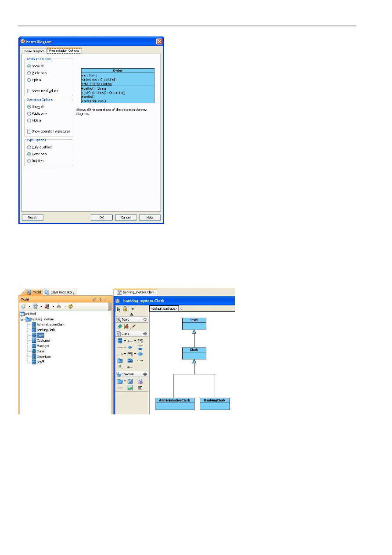Choose Public only under Attribute Options
The width and height of the screenshot is (392, 555).
(x=29, y=73)
